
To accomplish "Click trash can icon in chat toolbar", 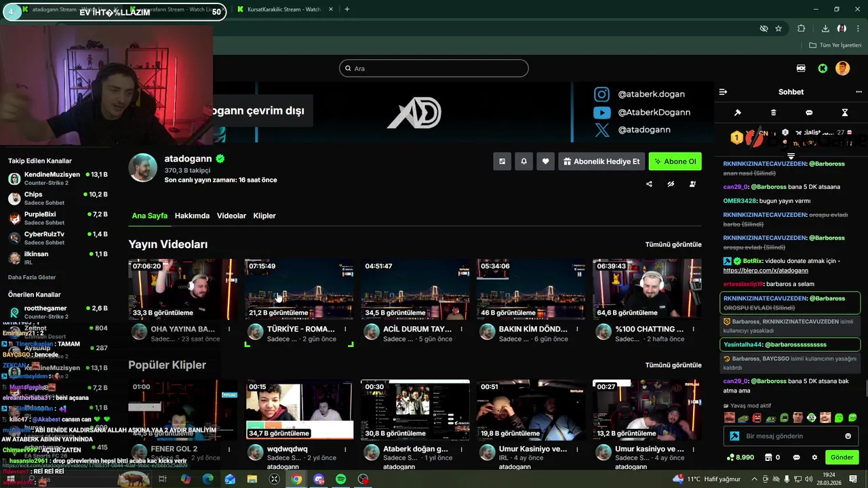I will tap(773, 113).
